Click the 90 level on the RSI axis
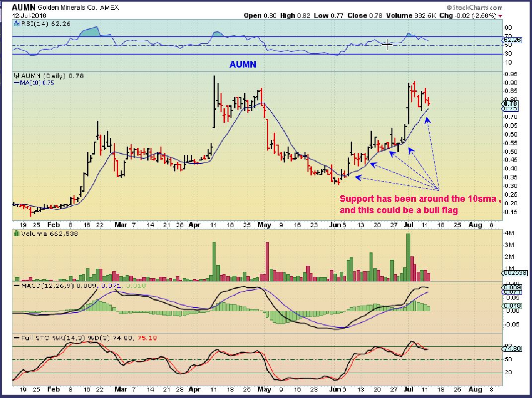Viewport: 532px width, 398px height. [x=508, y=27]
